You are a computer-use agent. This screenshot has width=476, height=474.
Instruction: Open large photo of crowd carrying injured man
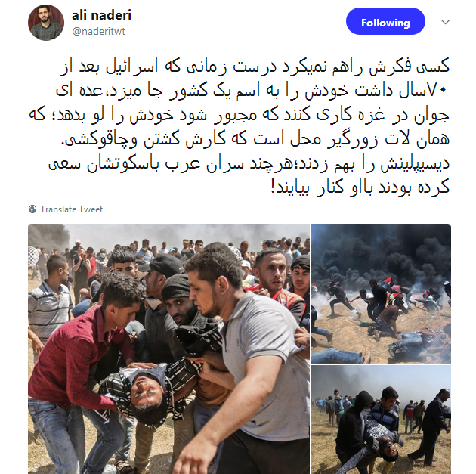168,349
